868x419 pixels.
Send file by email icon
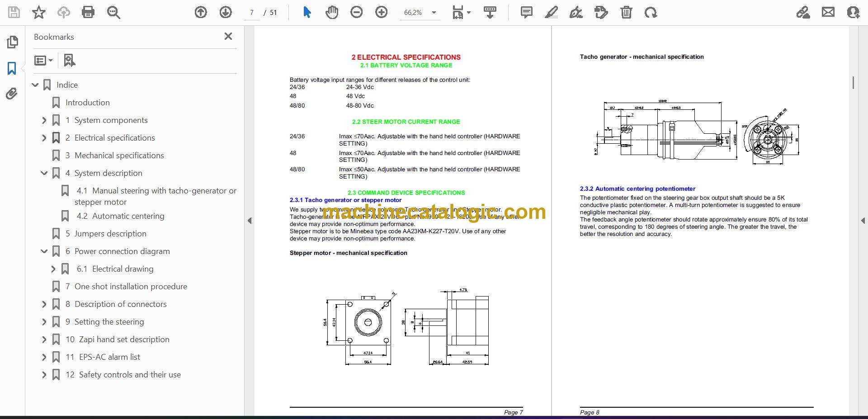(828, 12)
